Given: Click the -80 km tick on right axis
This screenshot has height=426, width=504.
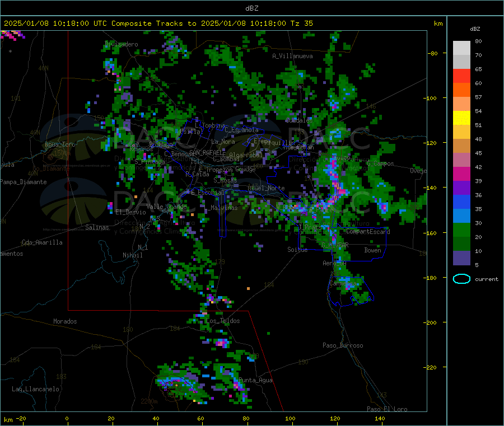Looking at the screenshot, I should (x=433, y=53).
